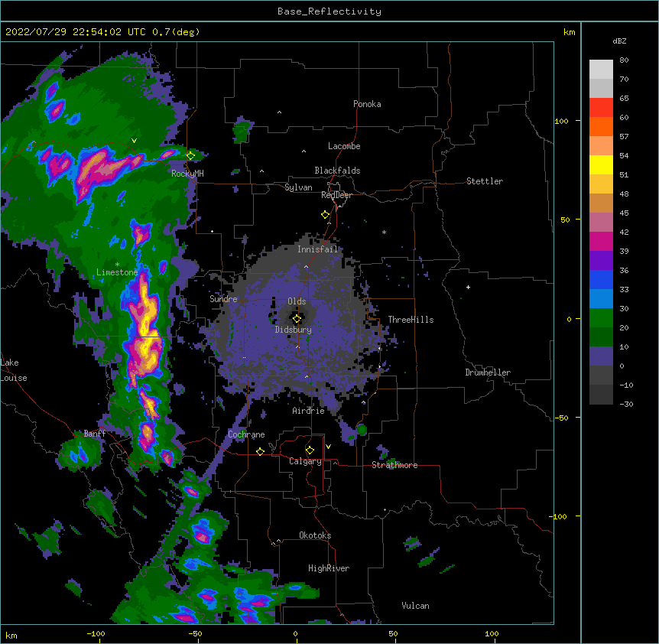Click the Lake Louise label
The width and height of the screenshot is (659, 644).
click(x=14, y=370)
